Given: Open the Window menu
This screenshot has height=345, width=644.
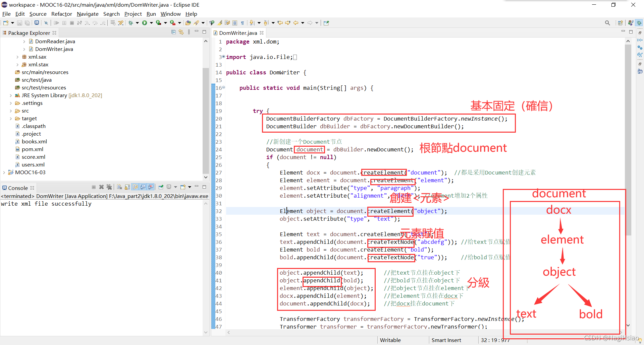Looking at the screenshot, I should 170,14.
